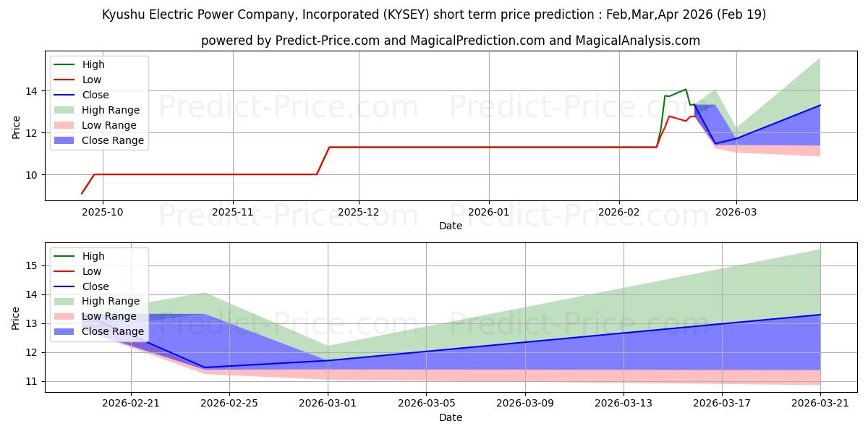Select the High Range green swatch in top legend

64,110
